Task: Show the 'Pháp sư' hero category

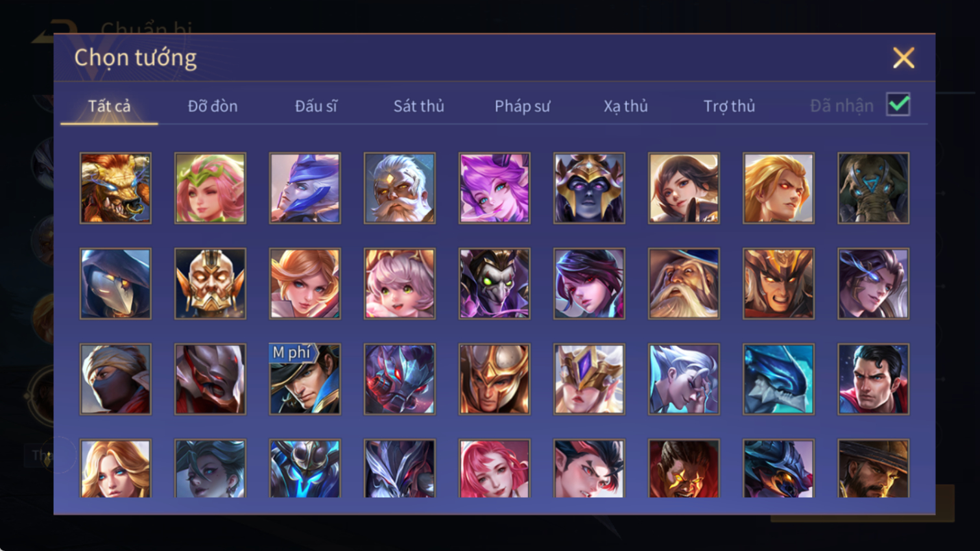Action: (522, 106)
